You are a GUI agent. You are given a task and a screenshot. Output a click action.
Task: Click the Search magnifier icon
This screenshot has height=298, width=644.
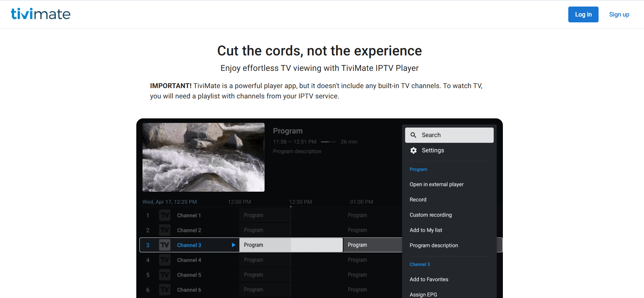(x=413, y=135)
